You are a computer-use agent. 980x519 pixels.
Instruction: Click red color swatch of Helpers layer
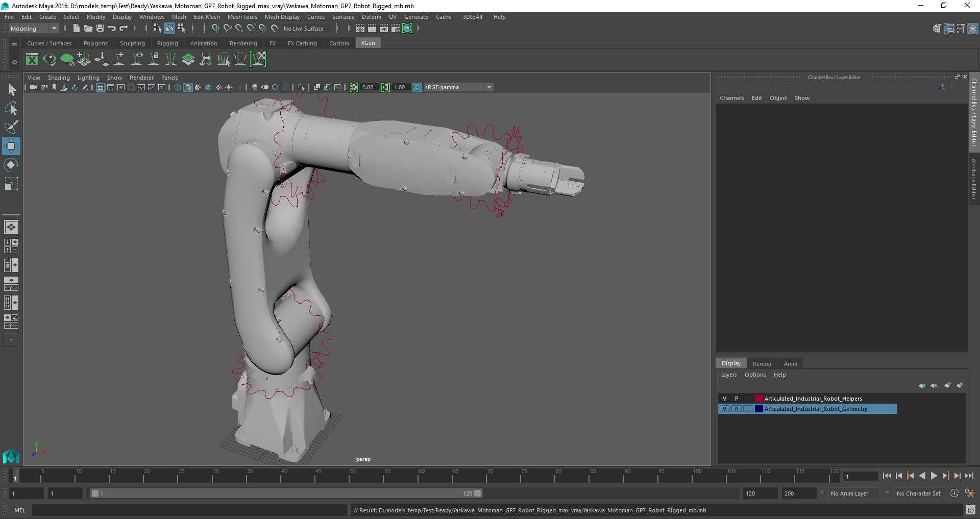[x=759, y=399]
